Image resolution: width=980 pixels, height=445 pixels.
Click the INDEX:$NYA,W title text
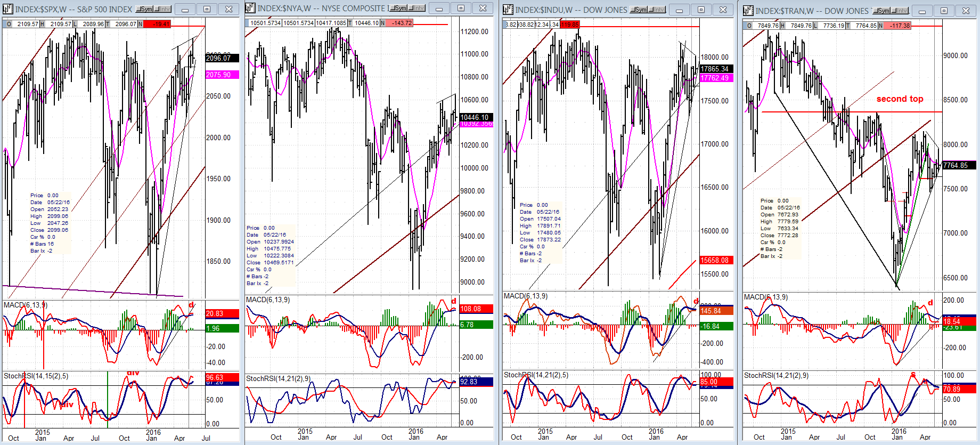point(284,8)
